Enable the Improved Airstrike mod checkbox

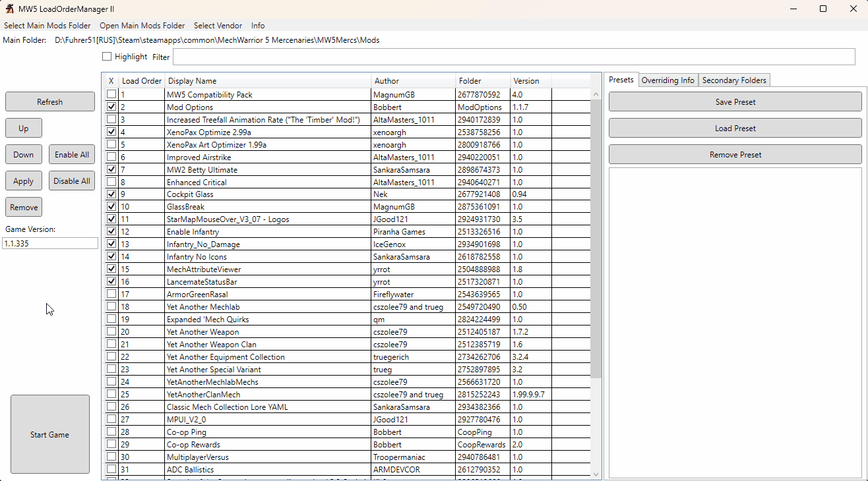(x=111, y=157)
